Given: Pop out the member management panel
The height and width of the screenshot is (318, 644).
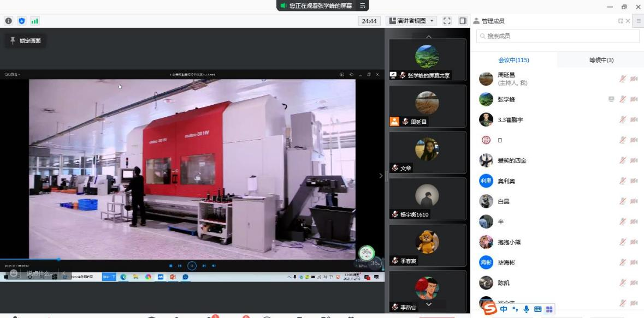Looking at the screenshot, I should [x=621, y=21].
